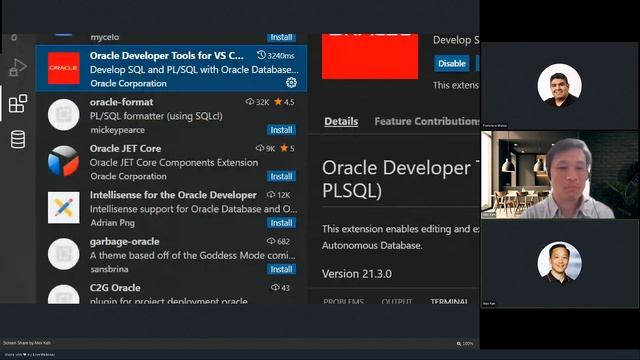Install the Oracle JET Core extension
Viewport: 640px width, 360px height.
point(281,176)
